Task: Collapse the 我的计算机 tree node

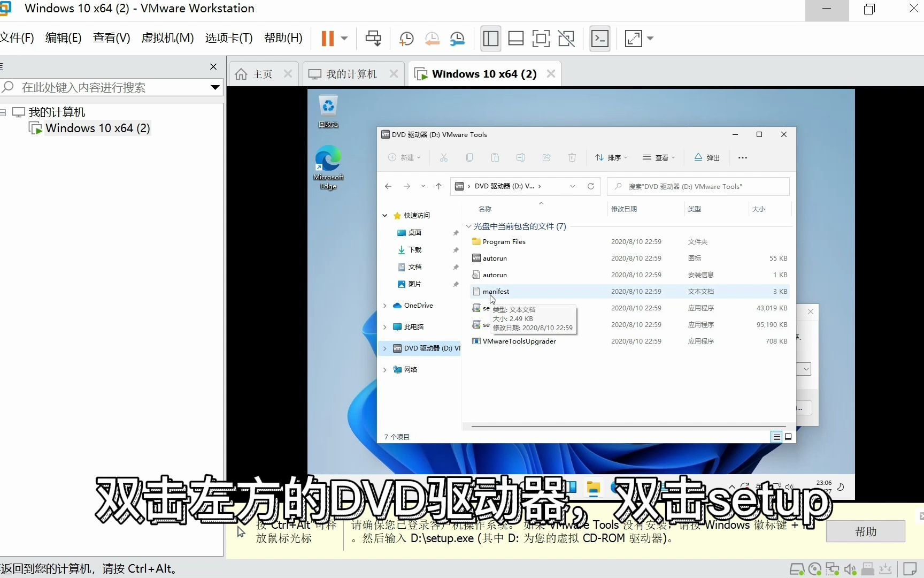Action: click(x=3, y=112)
